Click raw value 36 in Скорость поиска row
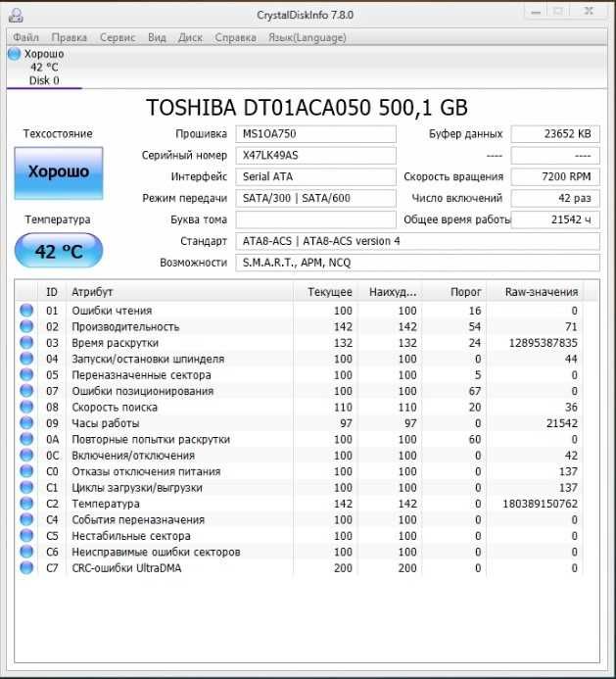The image size is (616, 679). pos(571,407)
